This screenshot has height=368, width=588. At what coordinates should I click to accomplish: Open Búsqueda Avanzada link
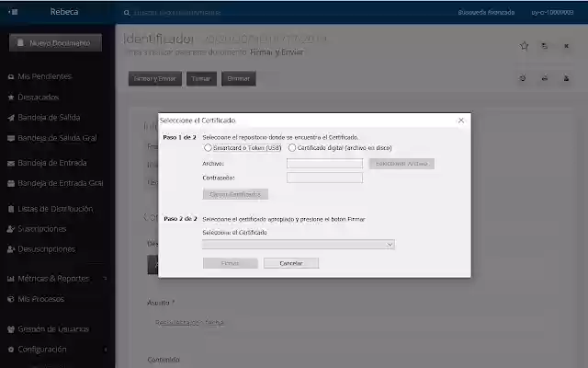click(x=486, y=12)
